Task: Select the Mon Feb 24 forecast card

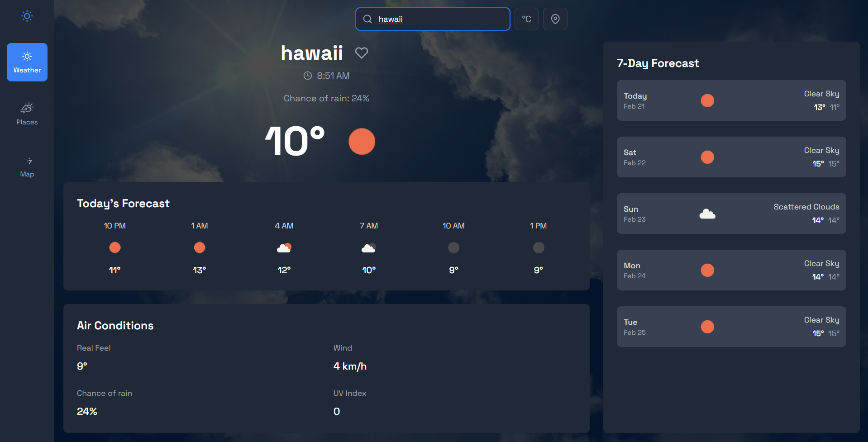Action: (x=731, y=270)
